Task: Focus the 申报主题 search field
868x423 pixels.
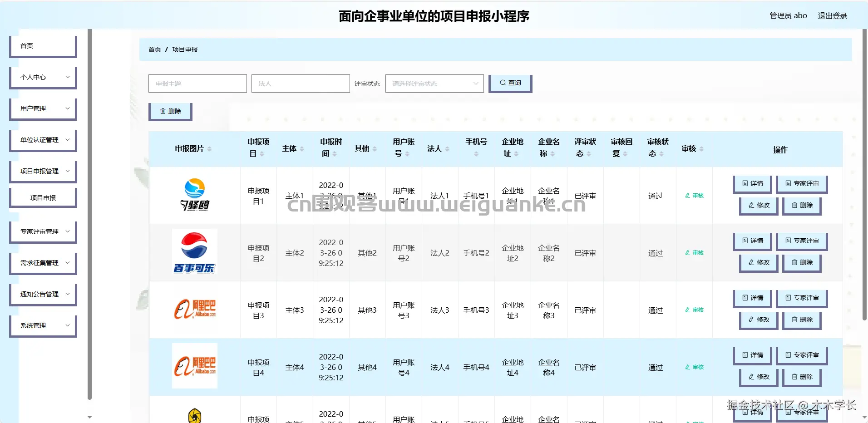Action: click(x=197, y=84)
